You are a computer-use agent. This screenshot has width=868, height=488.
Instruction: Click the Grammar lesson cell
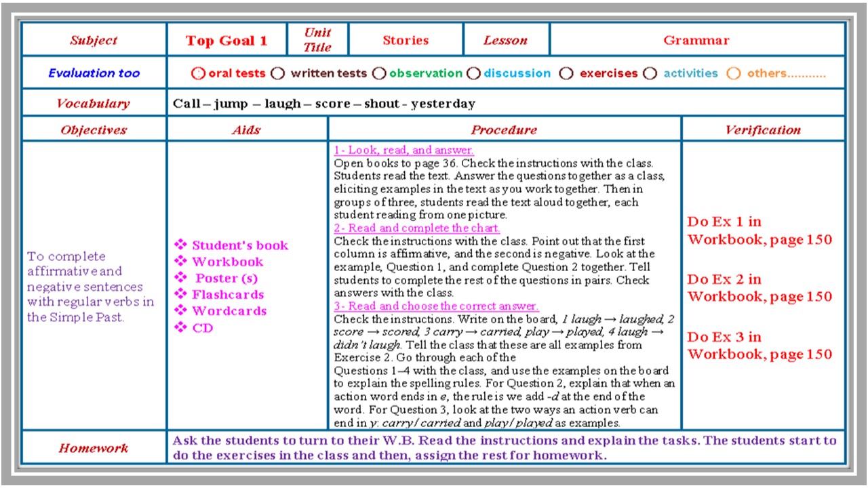pyautogui.click(x=696, y=40)
